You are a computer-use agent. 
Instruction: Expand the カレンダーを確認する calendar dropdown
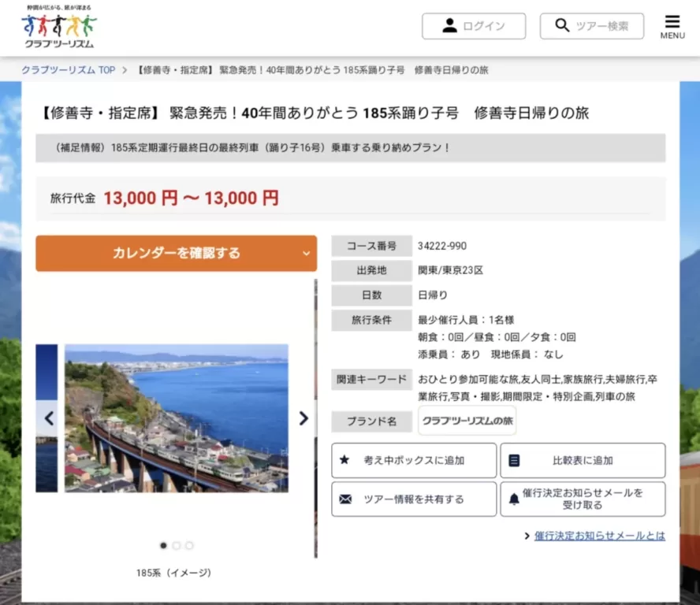coord(177,253)
